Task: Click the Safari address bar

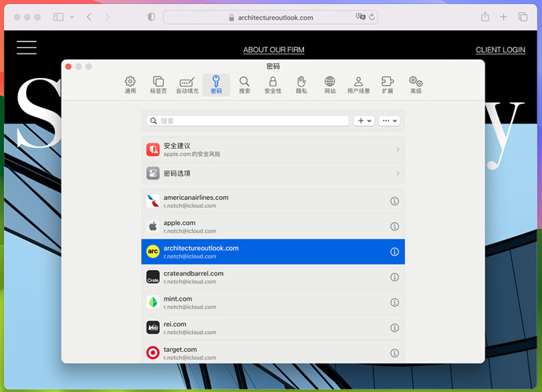Action: coord(270,17)
